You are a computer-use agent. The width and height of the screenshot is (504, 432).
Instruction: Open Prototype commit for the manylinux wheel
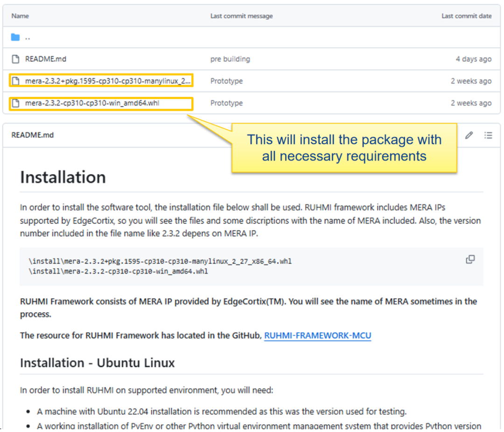click(x=227, y=81)
